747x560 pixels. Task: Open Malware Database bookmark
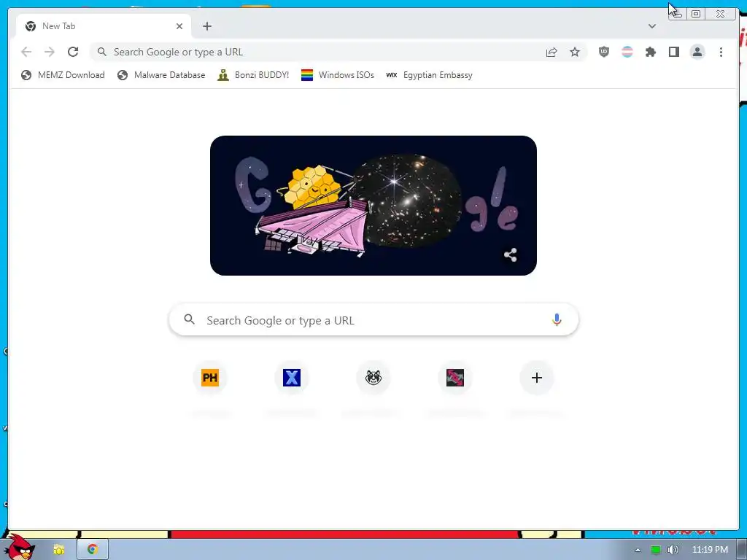[161, 75]
